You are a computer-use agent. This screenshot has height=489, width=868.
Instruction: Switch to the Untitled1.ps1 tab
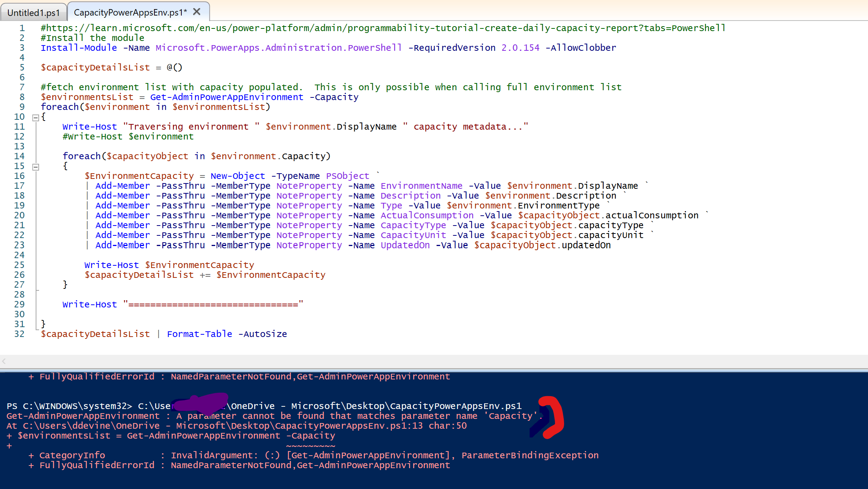pyautogui.click(x=33, y=12)
